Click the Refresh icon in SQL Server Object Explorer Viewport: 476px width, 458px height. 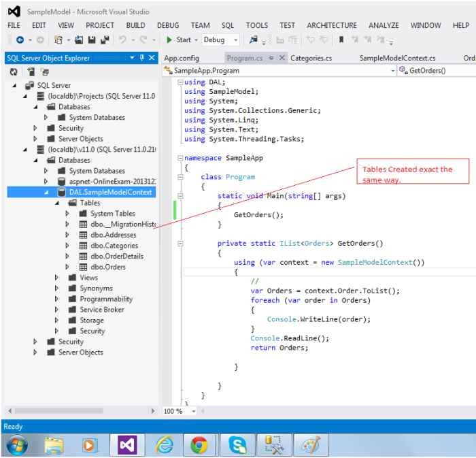click(x=13, y=71)
